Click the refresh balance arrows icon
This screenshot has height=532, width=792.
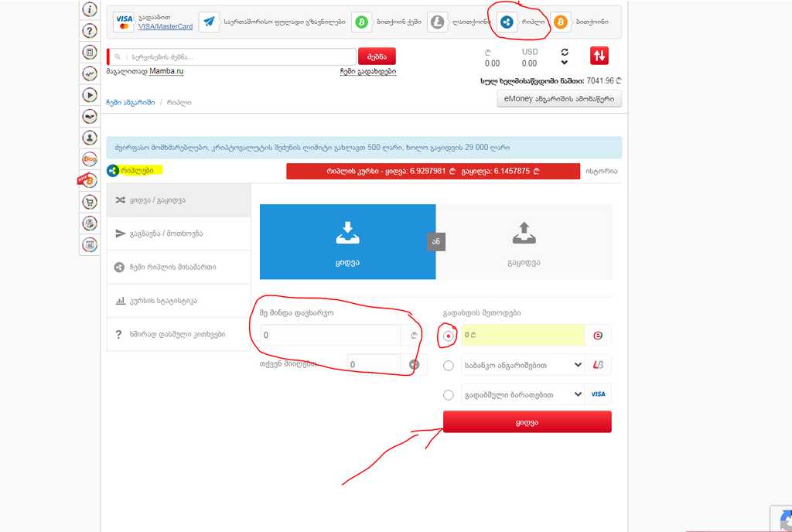click(564, 52)
